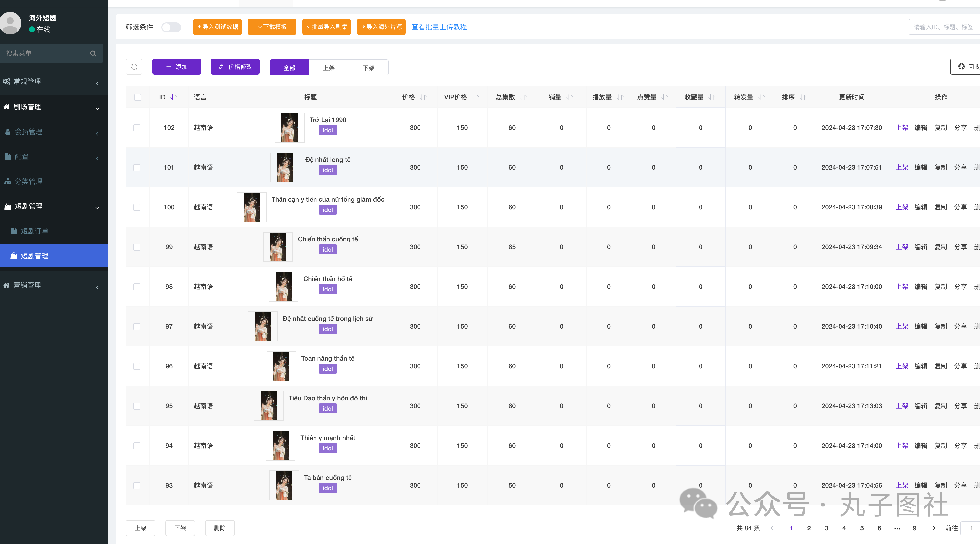The height and width of the screenshot is (544, 980).
Task: Sort by 销量 column arrows
Action: click(570, 97)
